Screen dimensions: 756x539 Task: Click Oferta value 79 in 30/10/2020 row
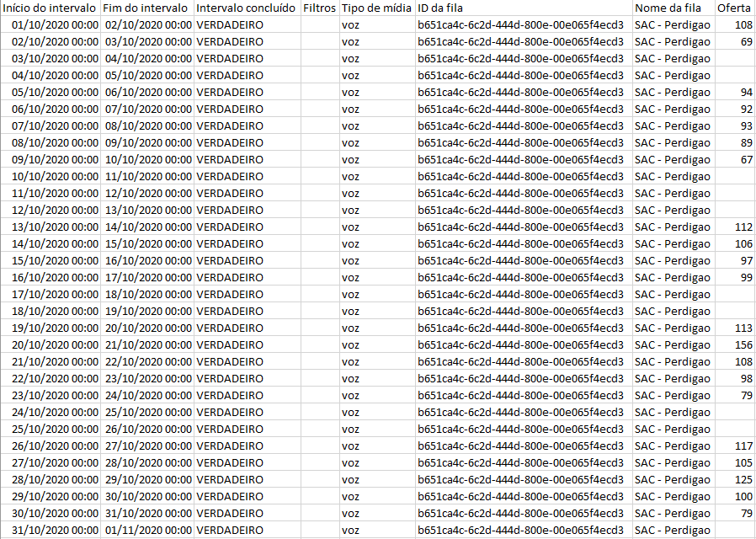tap(735, 514)
